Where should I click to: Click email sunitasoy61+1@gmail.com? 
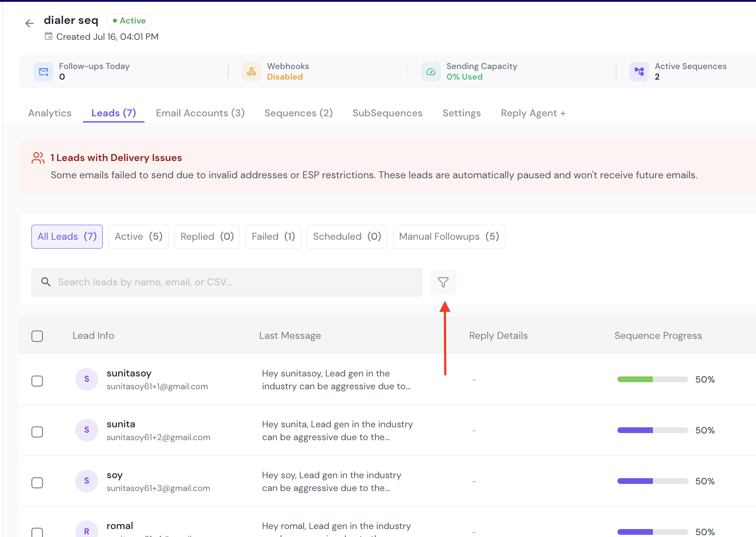tap(157, 387)
